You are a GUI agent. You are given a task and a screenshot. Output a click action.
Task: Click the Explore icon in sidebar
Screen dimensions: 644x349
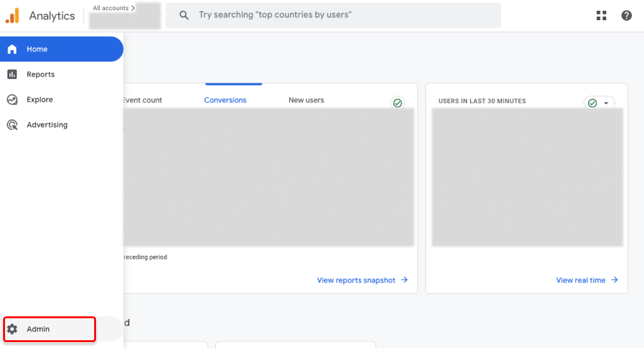click(12, 99)
